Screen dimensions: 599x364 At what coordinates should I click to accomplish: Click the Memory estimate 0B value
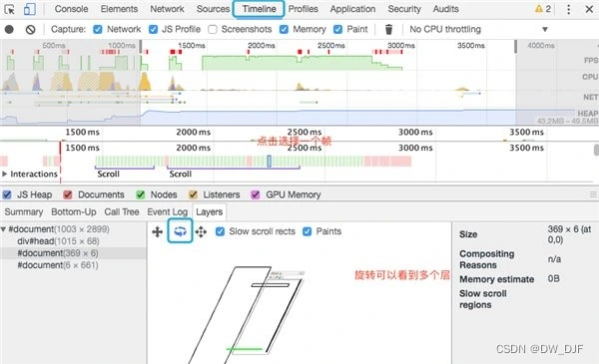[x=553, y=278]
